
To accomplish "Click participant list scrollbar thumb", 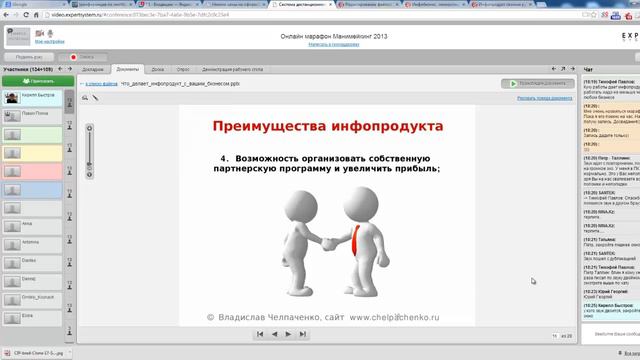I will point(69,101).
